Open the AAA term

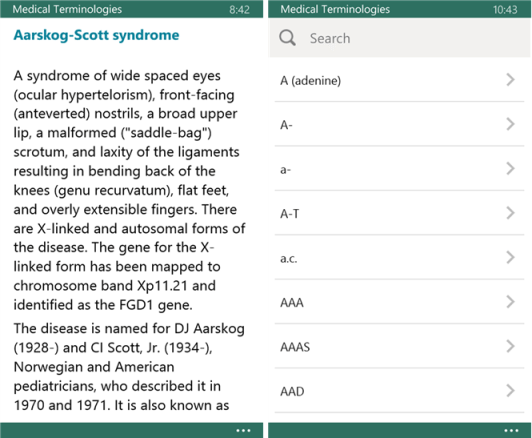[x=399, y=302]
